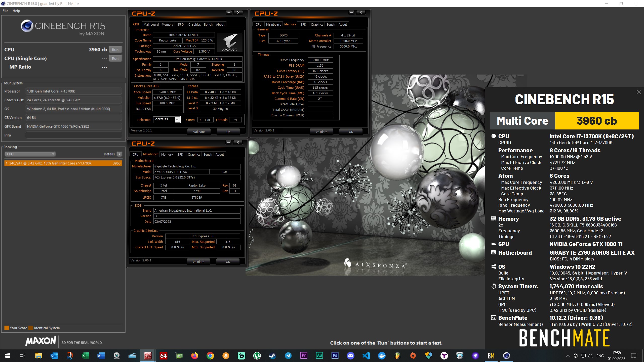Open the Cinebench taskbar icon

click(x=506, y=355)
